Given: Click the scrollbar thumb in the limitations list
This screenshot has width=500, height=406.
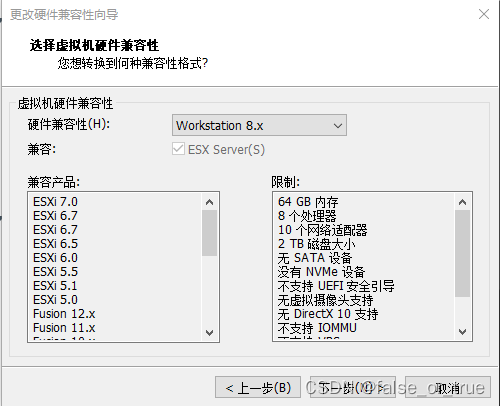Looking at the screenshot, I should 462,253.
